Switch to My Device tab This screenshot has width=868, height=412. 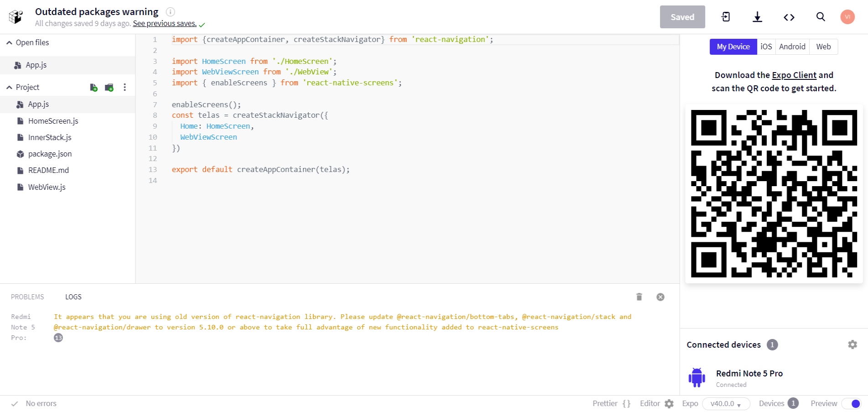click(733, 47)
